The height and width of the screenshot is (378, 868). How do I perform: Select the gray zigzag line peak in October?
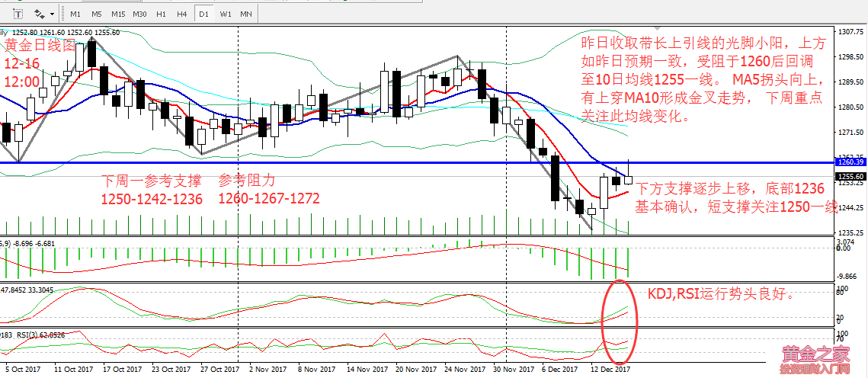tap(92, 40)
